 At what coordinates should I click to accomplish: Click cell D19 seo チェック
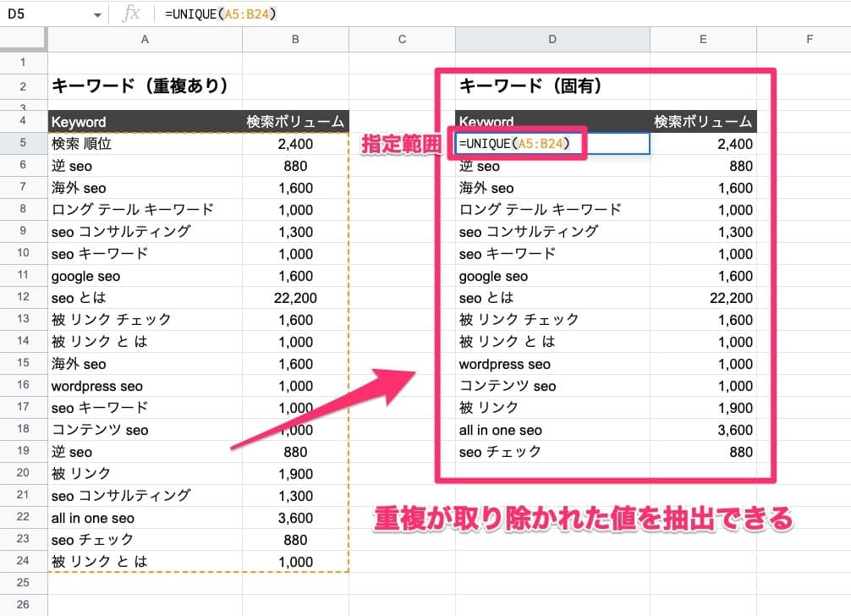(x=552, y=452)
